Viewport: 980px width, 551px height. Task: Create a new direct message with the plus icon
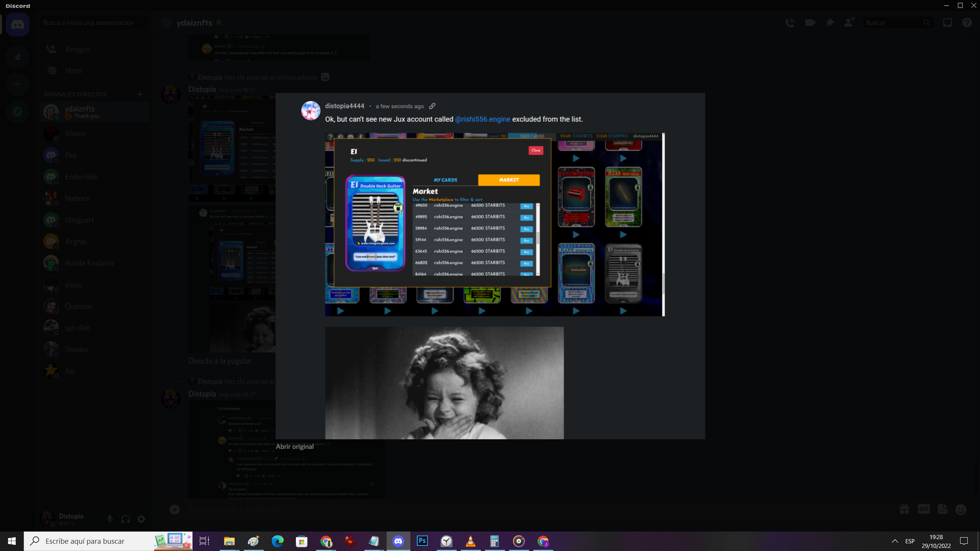click(x=140, y=94)
